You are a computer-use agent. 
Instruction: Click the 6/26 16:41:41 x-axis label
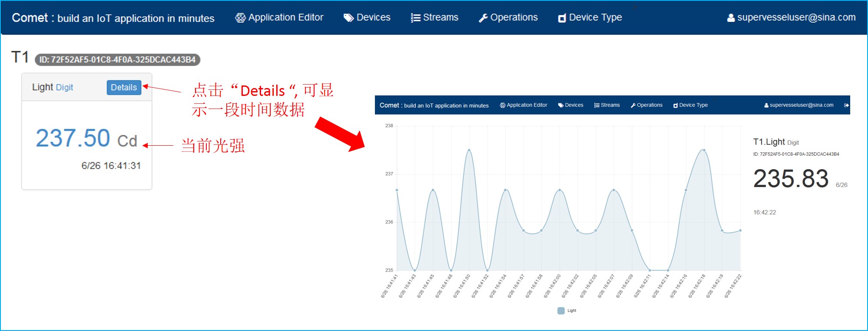point(389,286)
